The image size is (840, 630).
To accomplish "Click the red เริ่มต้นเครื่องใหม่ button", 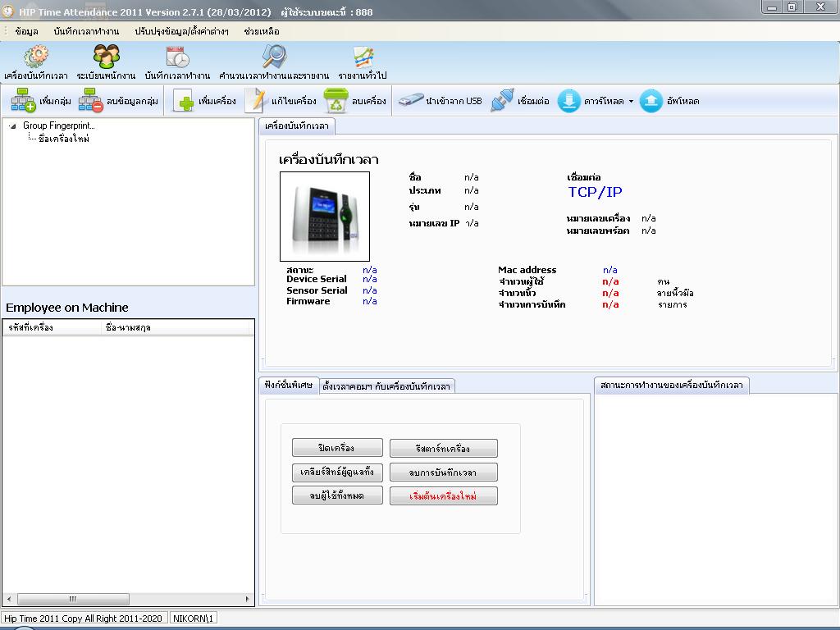I will (x=443, y=496).
